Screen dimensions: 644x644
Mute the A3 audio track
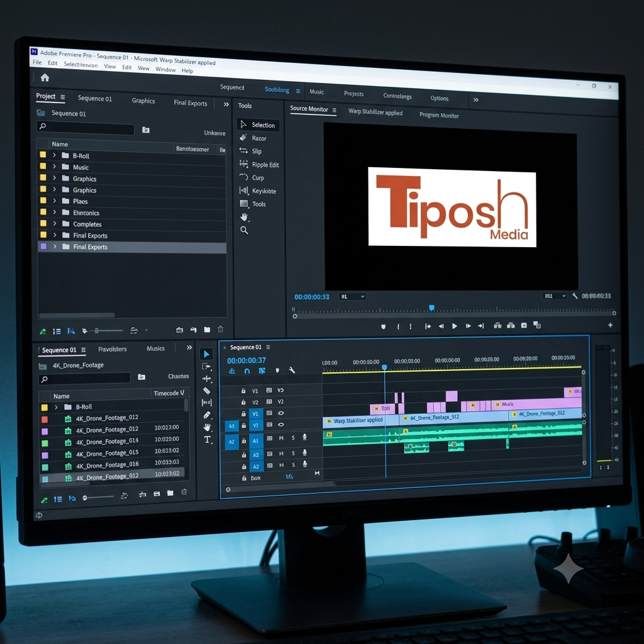pyautogui.click(x=281, y=453)
